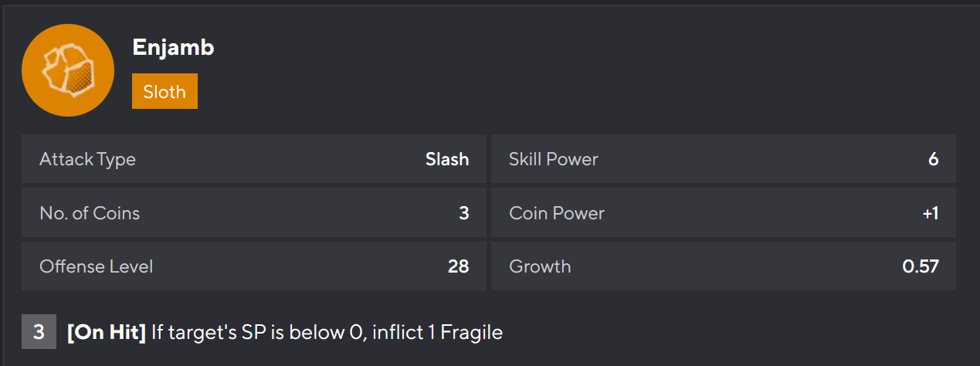Click the Growth value 0.57
Image resolution: width=980 pixels, height=366 pixels.
pos(920,266)
